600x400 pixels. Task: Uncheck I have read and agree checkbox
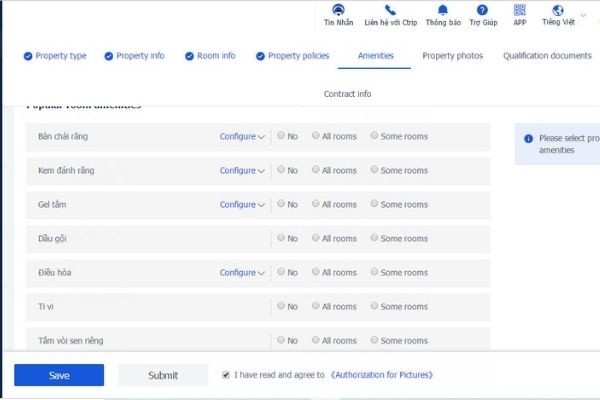(x=226, y=375)
